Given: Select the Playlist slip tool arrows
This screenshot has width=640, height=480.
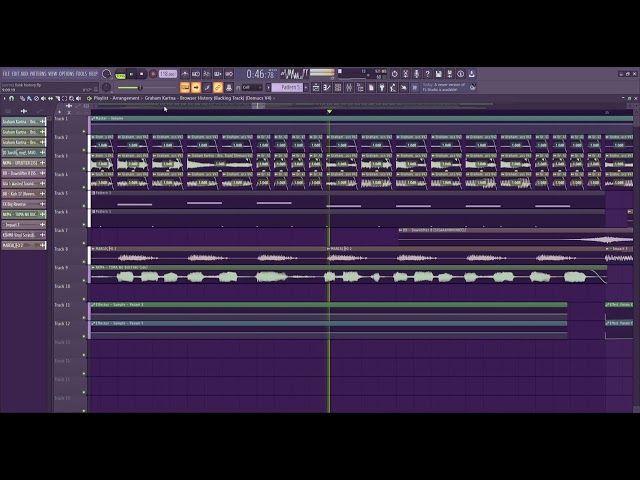Looking at the screenshot, I should [x=50, y=98].
